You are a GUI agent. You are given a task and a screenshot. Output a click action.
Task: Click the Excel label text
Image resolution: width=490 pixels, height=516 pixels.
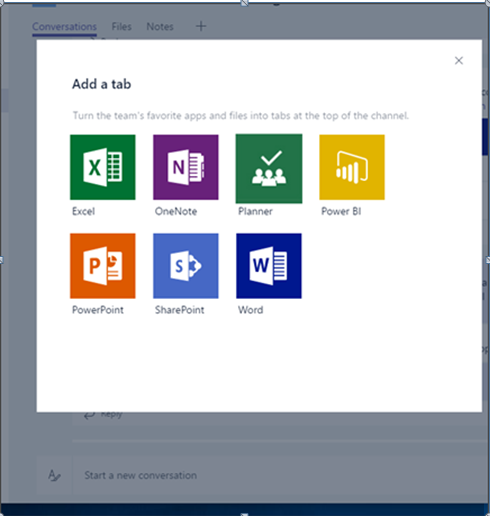(83, 211)
